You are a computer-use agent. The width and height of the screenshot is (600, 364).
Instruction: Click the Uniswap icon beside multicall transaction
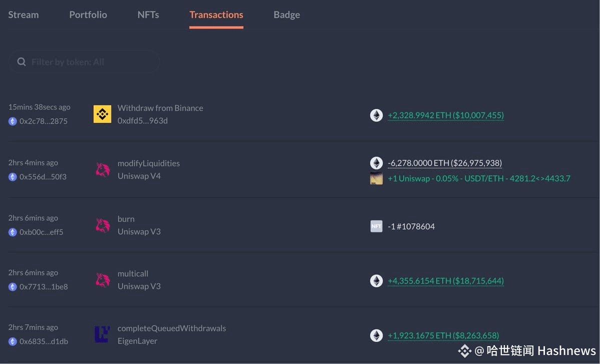click(x=103, y=280)
